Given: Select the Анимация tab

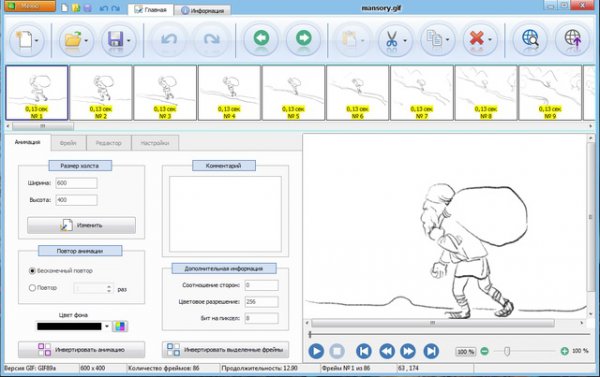Looking at the screenshot, I should [x=28, y=142].
